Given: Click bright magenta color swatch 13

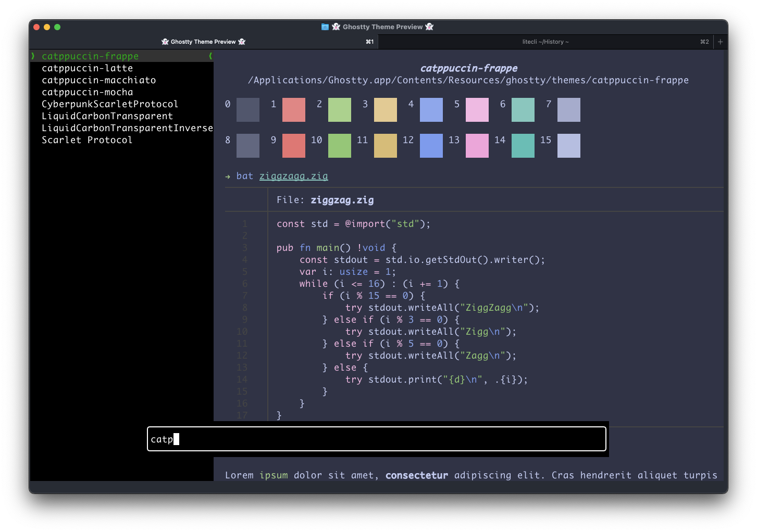Looking at the screenshot, I should [x=477, y=146].
